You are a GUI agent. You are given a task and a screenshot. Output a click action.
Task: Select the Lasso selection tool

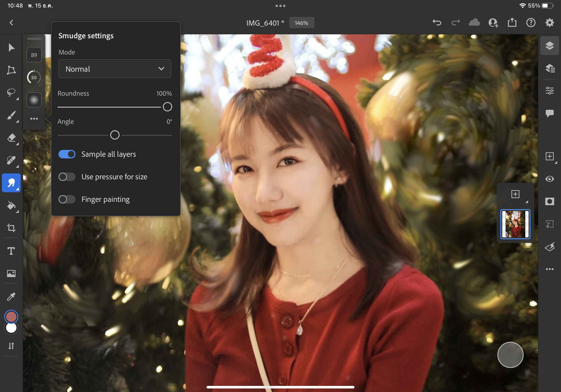pos(11,93)
